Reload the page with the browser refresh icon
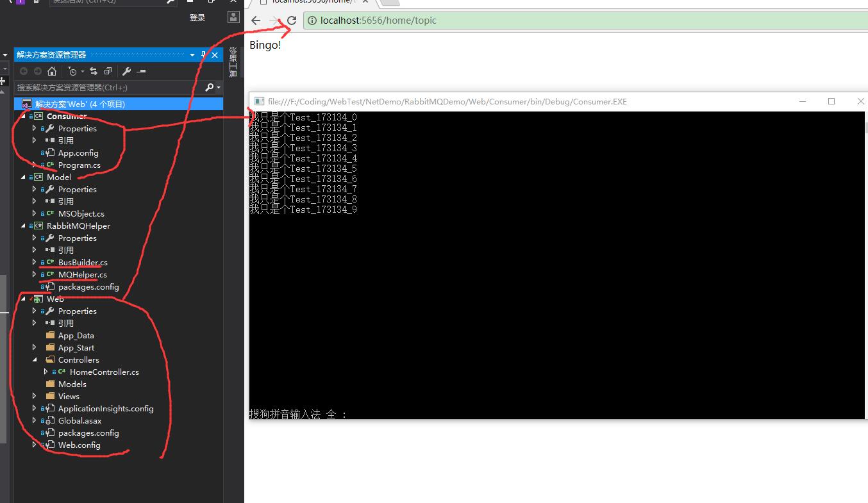This screenshot has width=868, height=503. (293, 21)
